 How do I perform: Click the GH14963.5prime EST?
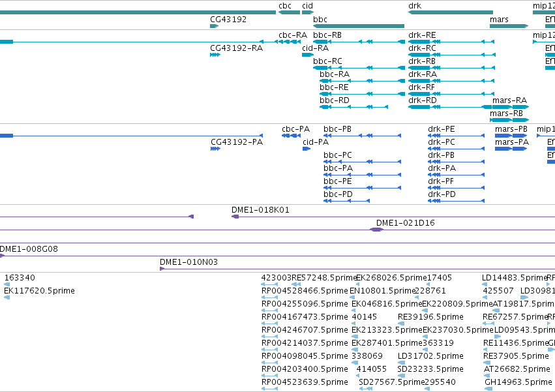488,389
